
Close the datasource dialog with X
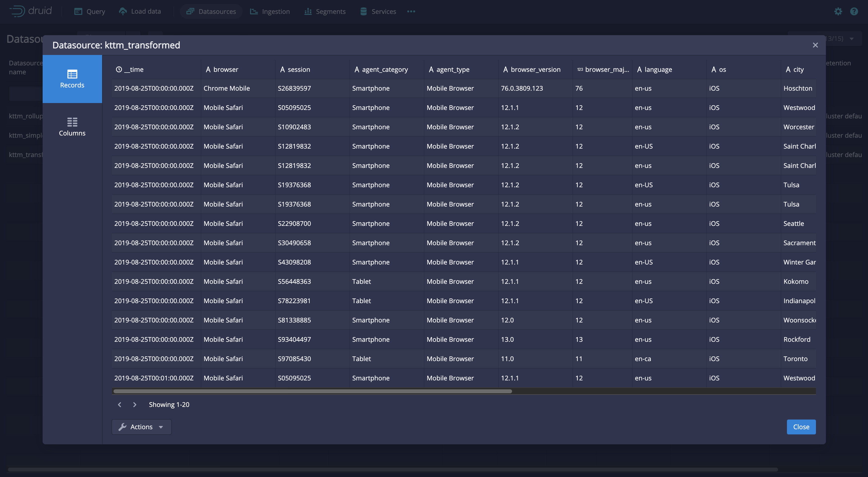coord(815,45)
